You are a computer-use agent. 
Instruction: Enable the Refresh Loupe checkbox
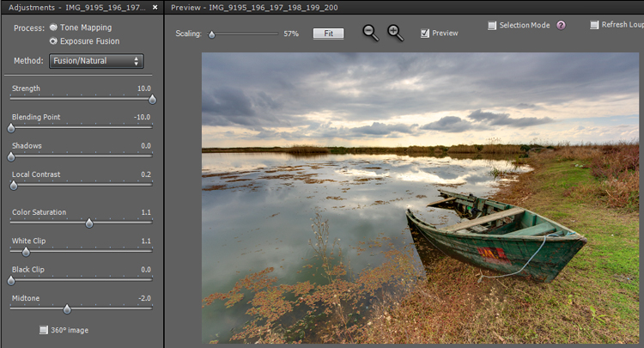pyautogui.click(x=594, y=25)
